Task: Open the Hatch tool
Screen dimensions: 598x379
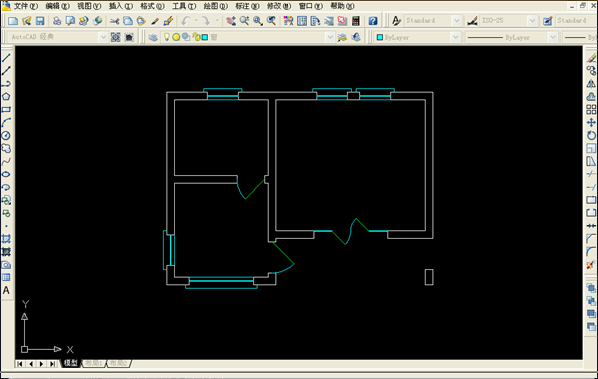Action: (6, 239)
